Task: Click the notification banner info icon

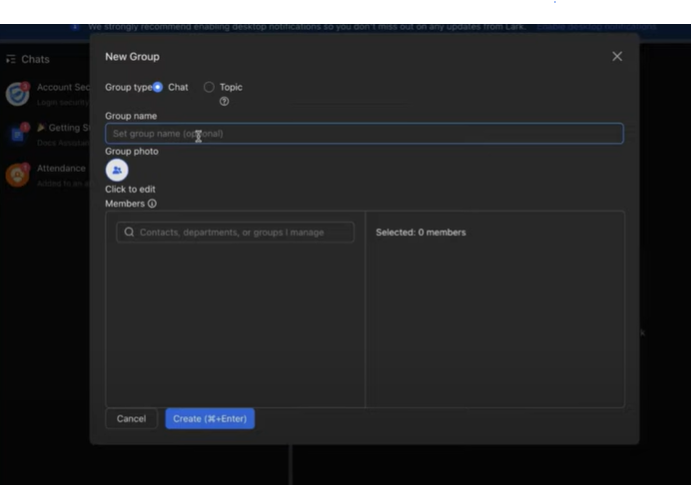Action: coord(75,27)
